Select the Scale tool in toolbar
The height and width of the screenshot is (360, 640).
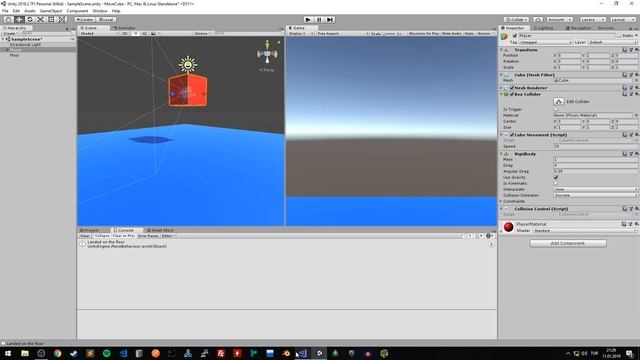click(x=40, y=20)
